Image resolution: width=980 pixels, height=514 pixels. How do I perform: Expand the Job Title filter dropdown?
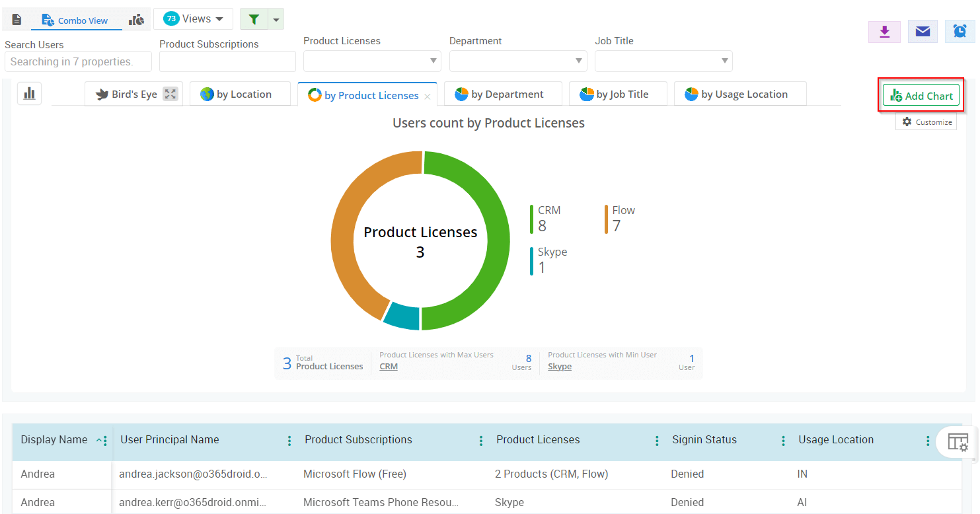point(663,61)
